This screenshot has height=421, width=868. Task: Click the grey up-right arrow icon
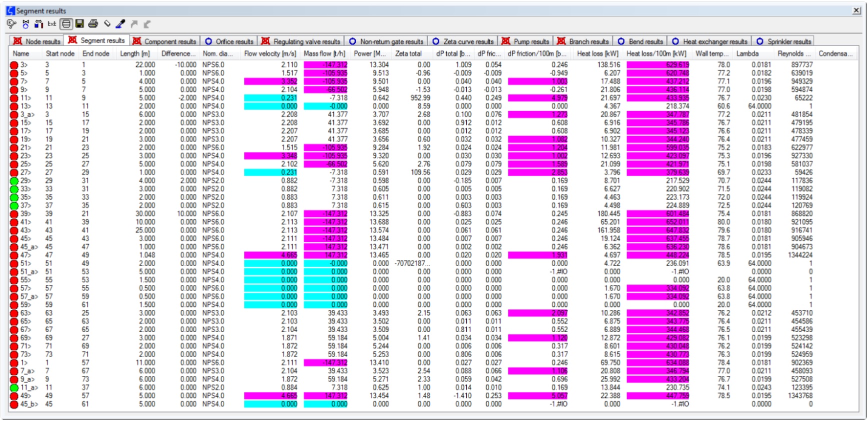point(134,23)
